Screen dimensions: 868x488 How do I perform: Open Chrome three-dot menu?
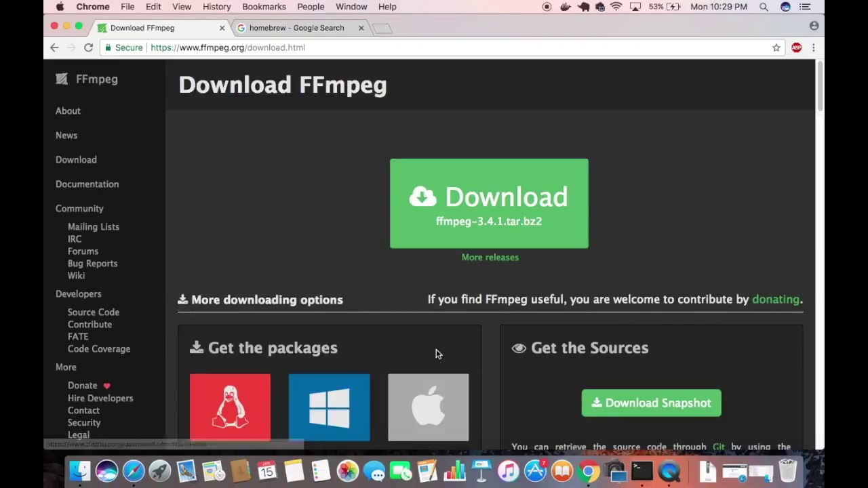(813, 47)
